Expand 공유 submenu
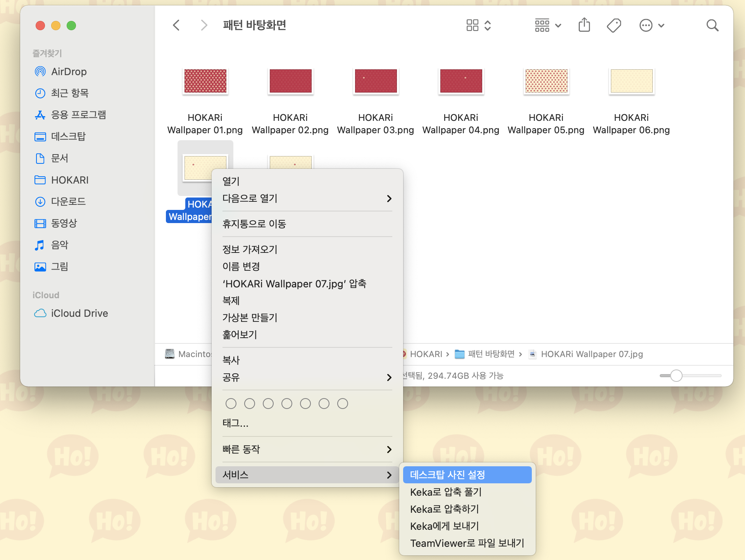The image size is (745, 560). [x=307, y=377]
